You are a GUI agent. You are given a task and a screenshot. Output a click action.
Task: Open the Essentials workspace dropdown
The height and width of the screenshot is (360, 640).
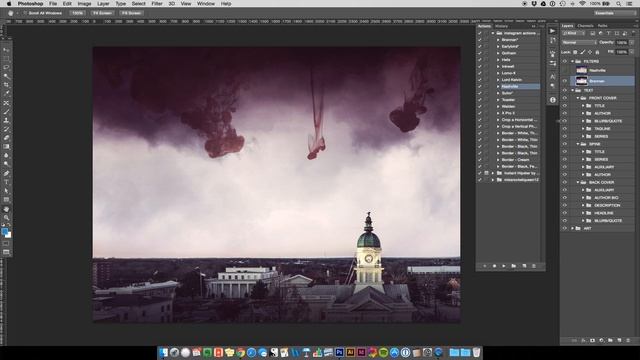pos(614,13)
